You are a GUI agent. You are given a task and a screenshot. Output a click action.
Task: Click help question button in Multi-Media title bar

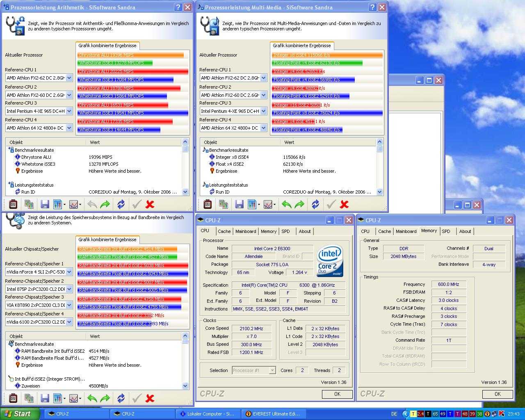pos(372,7)
